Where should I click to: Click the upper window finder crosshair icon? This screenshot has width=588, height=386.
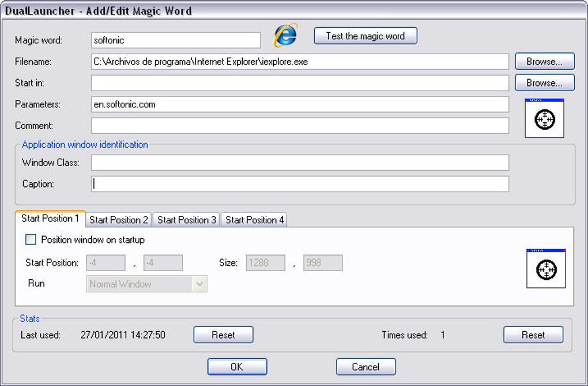pos(544,119)
